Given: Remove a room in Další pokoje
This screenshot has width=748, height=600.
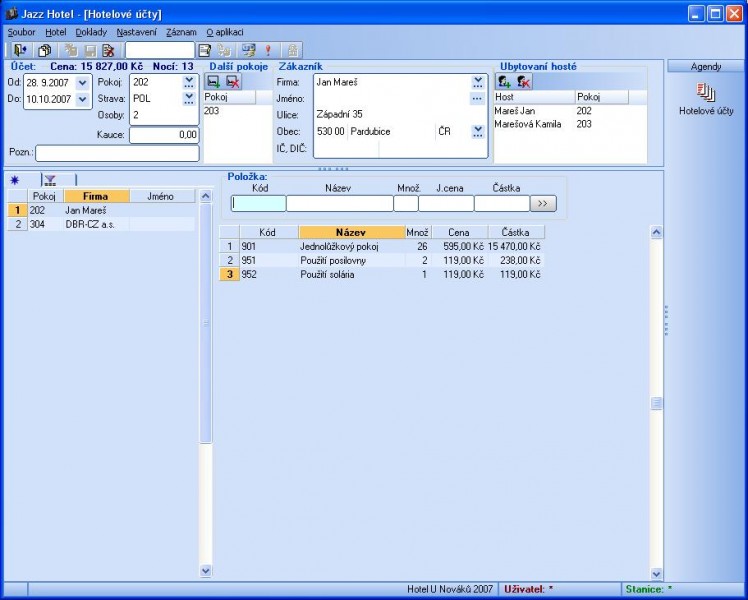Looking at the screenshot, I should click(x=232, y=81).
